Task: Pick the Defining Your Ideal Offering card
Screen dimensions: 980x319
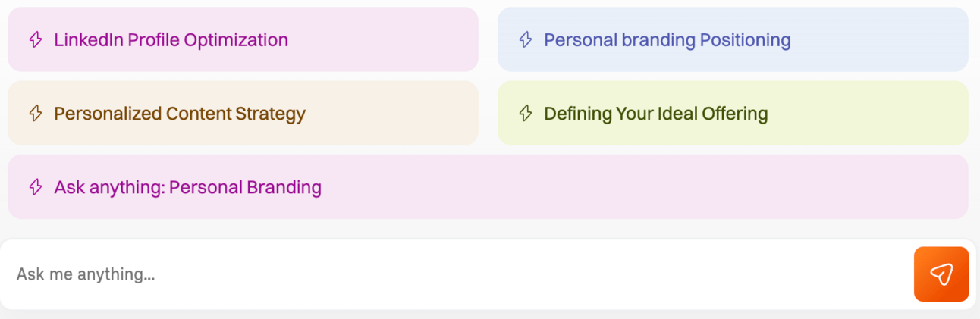Action: point(733,113)
